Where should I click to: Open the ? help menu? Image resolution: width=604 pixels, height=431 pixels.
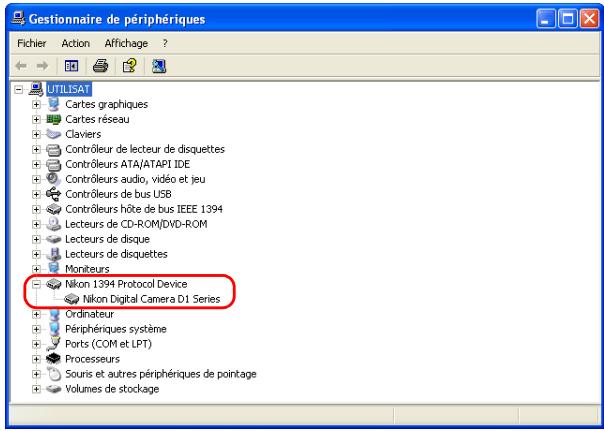tap(165, 44)
